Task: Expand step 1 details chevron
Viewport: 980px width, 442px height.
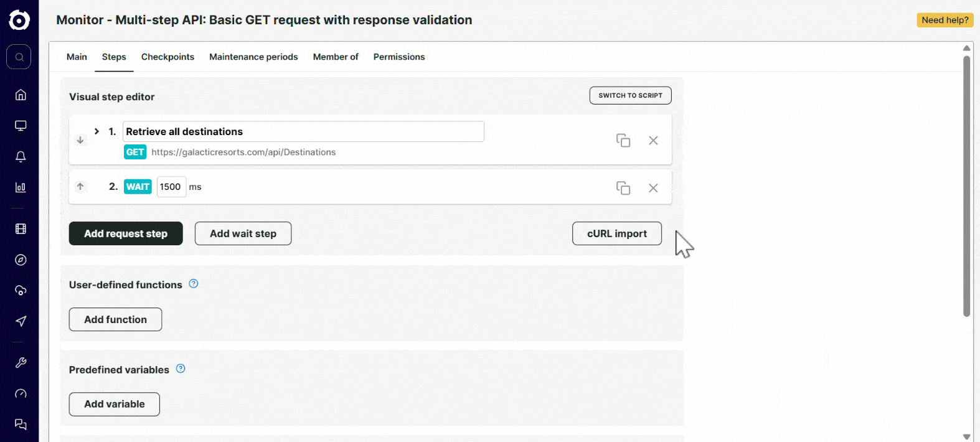Action: pos(97,131)
